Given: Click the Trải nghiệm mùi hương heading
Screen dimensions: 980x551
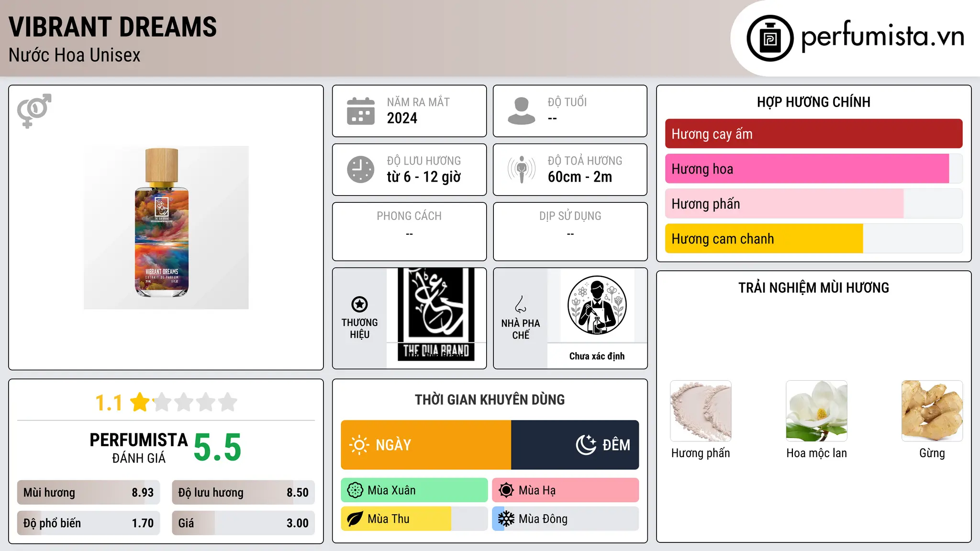Looking at the screenshot, I should (x=813, y=288).
